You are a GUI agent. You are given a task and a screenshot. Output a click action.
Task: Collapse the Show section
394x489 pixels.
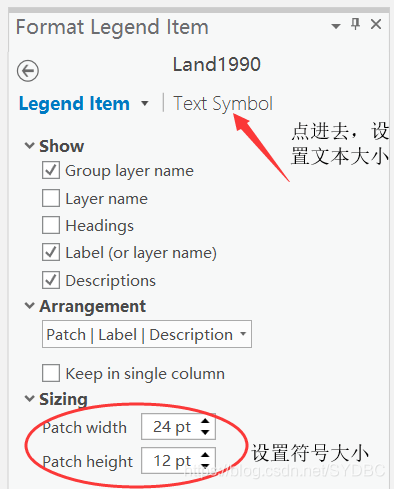pos(30,146)
